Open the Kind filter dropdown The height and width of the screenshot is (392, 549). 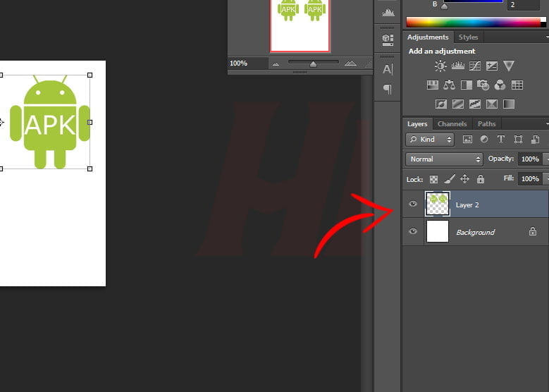tap(430, 140)
